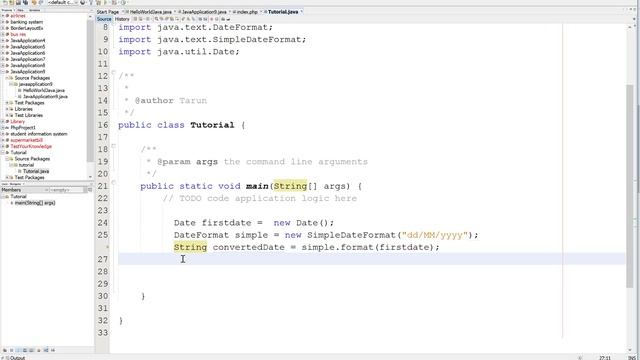Collapse the Tutorial project node

(3, 152)
